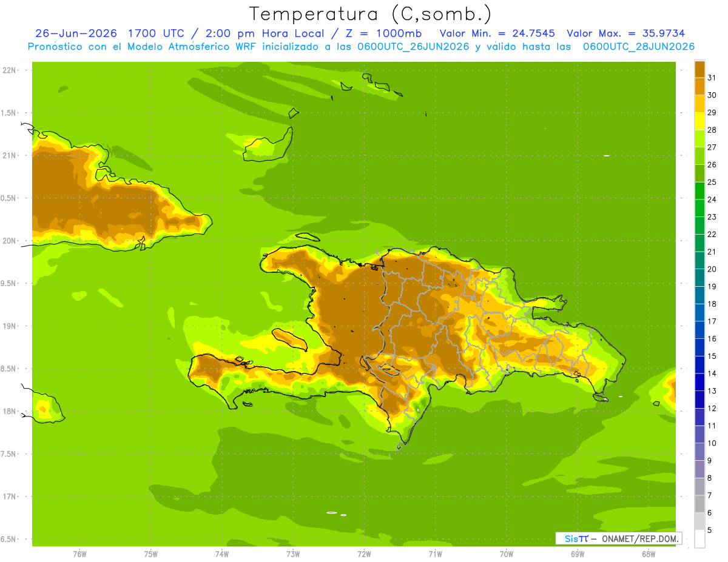The height and width of the screenshot is (562, 728).
Task: Select the "Z = 1000mb" level text
Action: click(385, 33)
